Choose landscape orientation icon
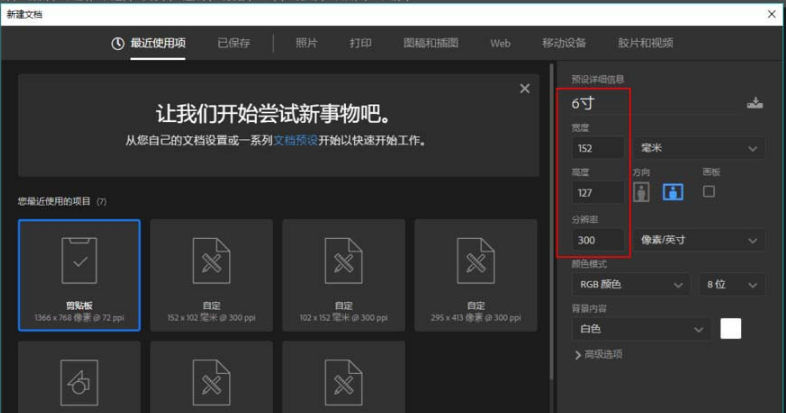 (673, 192)
